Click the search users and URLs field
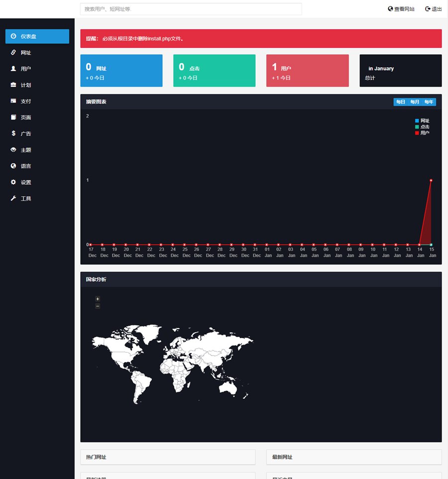The image size is (448, 479). click(191, 9)
